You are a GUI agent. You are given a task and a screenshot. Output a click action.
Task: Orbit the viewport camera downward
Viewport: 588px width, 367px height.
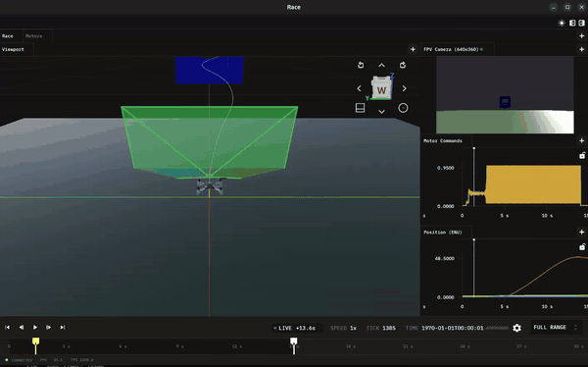pos(381,112)
